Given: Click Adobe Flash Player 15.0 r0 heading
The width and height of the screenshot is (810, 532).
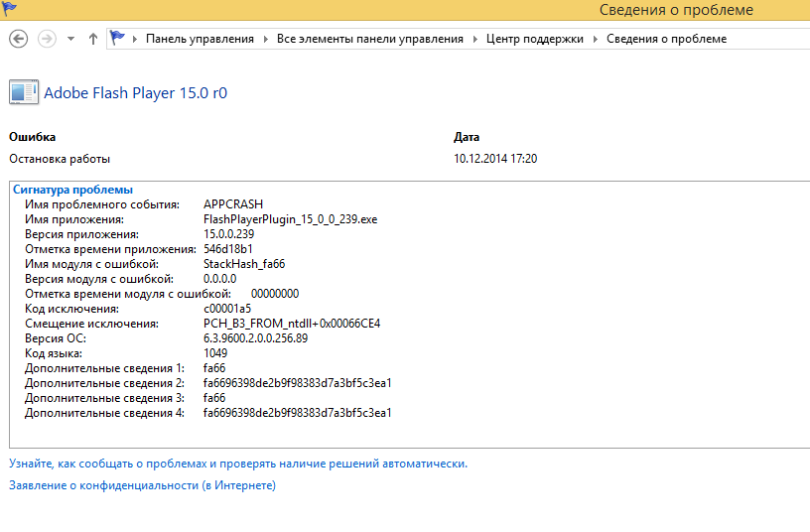Looking at the screenshot, I should (x=135, y=93).
